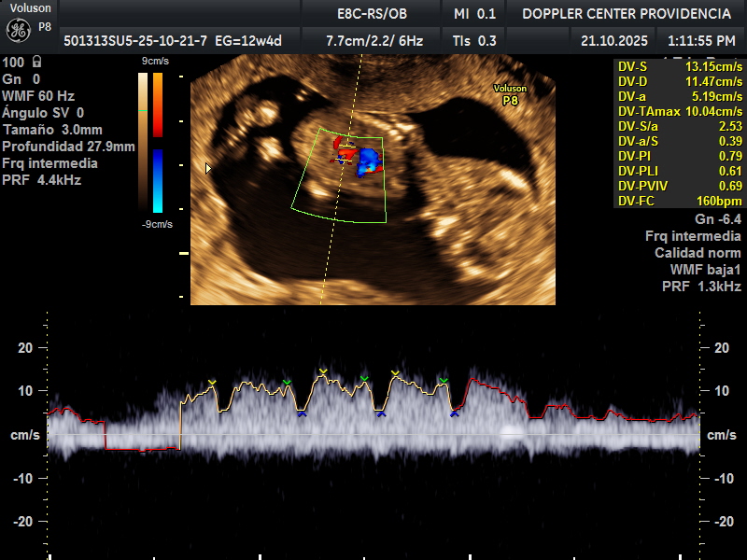747x560 pixels.
Task: Click the grayscale tint map bar
Action: (x=142, y=140)
